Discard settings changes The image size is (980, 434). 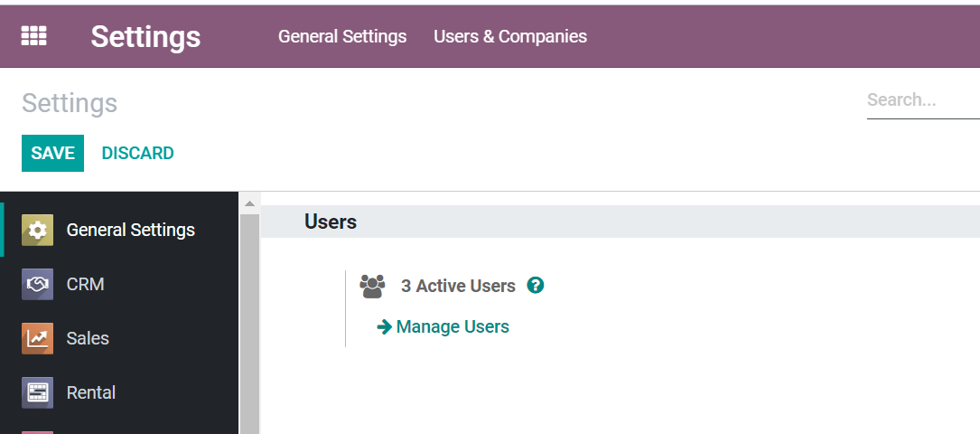pyautogui.click(x=137, y=153)
